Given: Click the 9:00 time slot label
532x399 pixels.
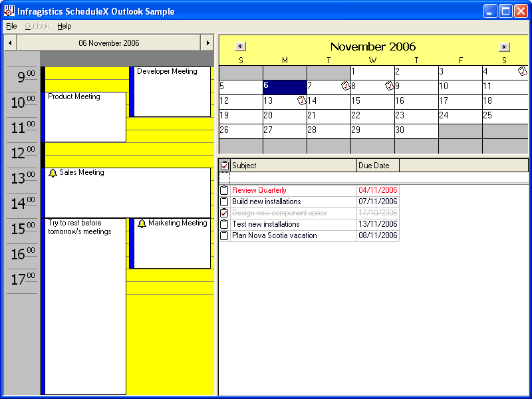Looking at the screenshot, I should tap(26, 77).
